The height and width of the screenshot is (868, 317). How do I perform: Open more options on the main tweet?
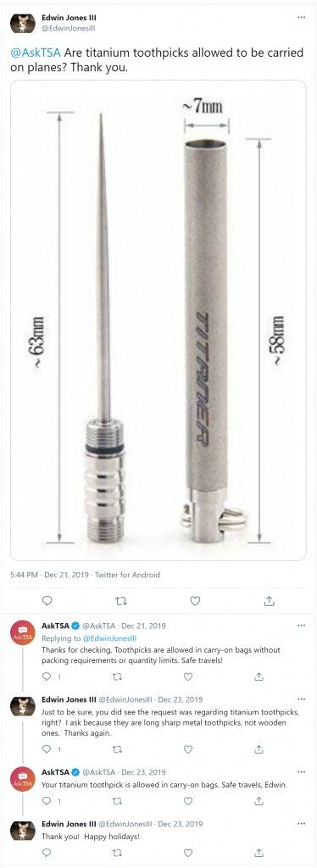(x=301, y=17)
